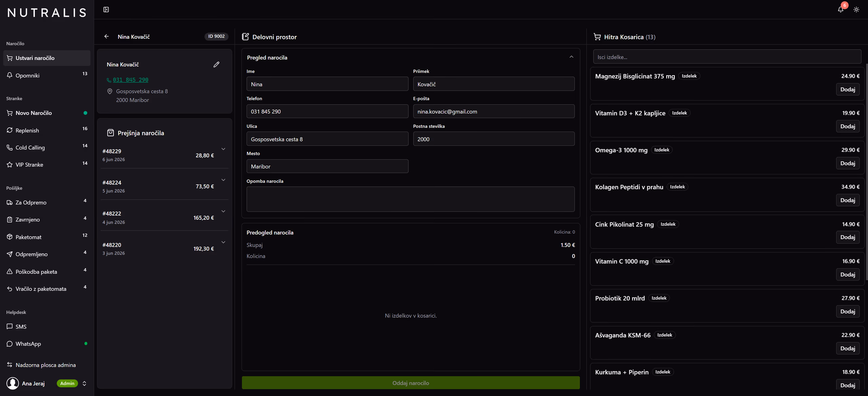Screen dimensions: 868x396
Task: Click the Ustvari naročilo cart icon
Action: pos(9,58)
